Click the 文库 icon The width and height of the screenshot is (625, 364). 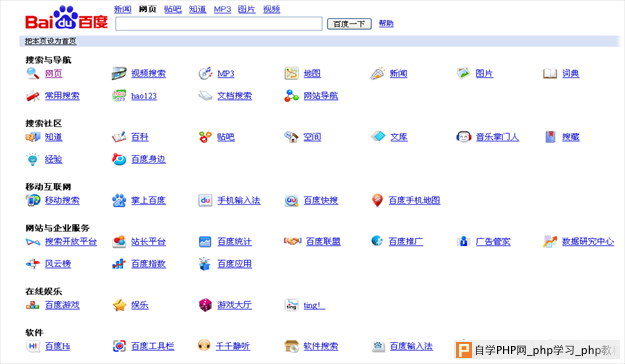click(377, 136)
